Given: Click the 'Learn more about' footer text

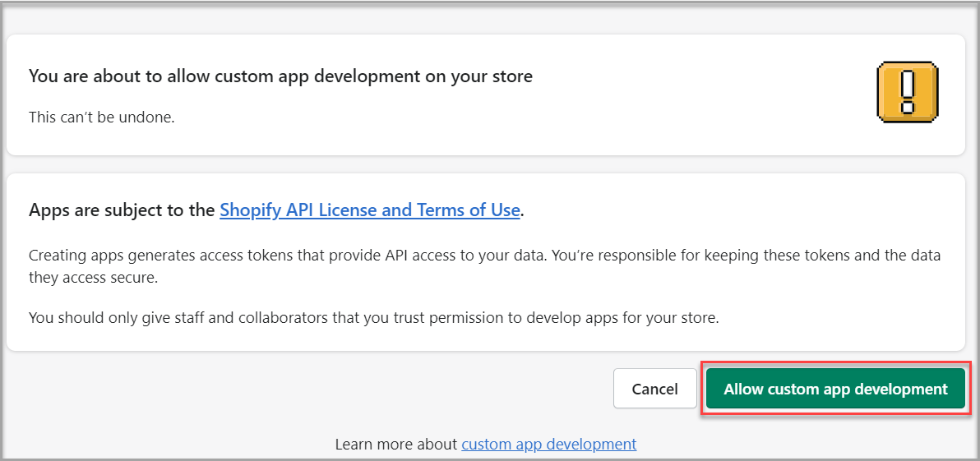Looking at the screenshot, I should (395, 444).
